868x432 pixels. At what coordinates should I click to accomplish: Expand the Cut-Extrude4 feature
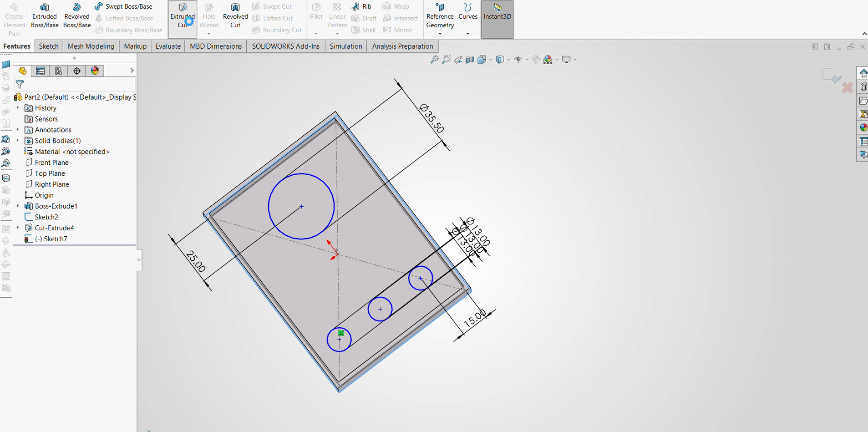(x=18, y=228)
